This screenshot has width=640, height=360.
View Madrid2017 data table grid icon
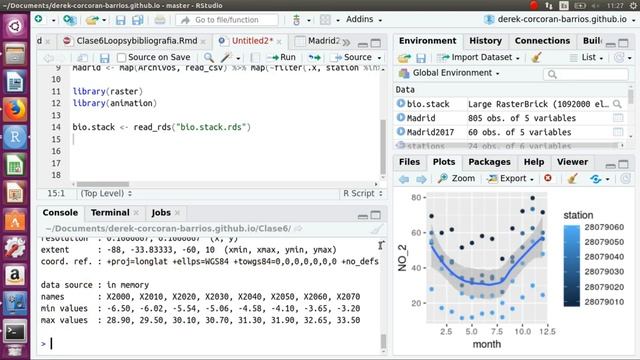click(x=618, y=132)
